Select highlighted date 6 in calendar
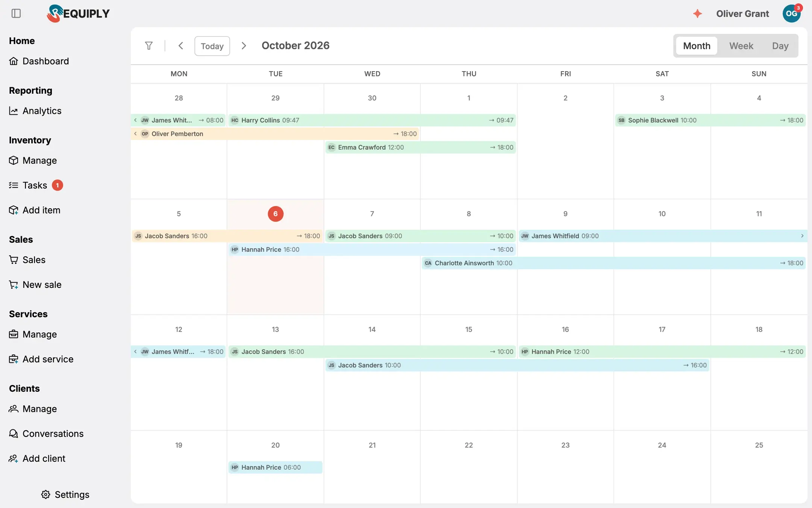The height and width of the screenshot is (508, 812). click(x=276, y=214)
